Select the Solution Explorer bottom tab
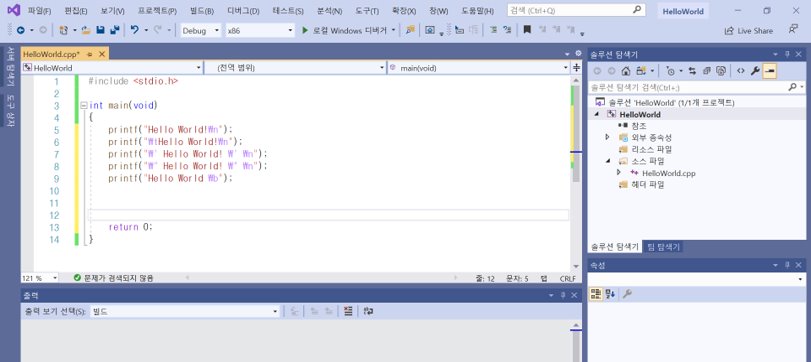Image resolution: width=811 pixels, height=362 pixels. click(x=614, y=247)
